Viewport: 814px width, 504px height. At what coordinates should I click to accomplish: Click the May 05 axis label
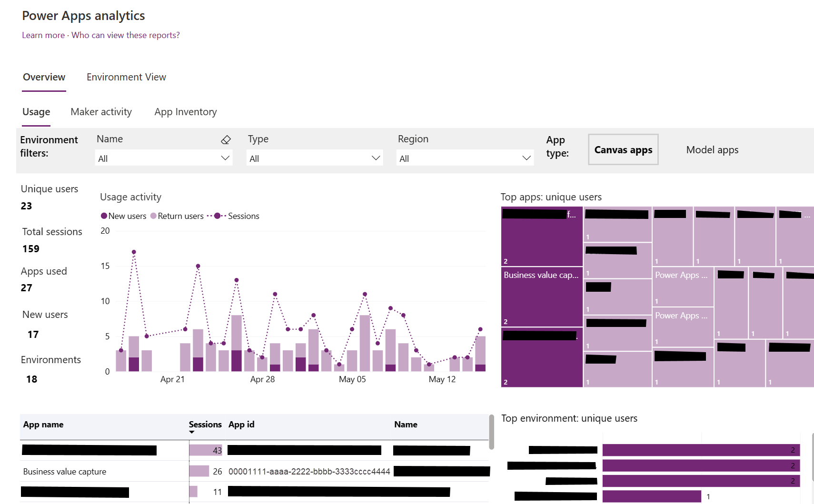(352, 379)
